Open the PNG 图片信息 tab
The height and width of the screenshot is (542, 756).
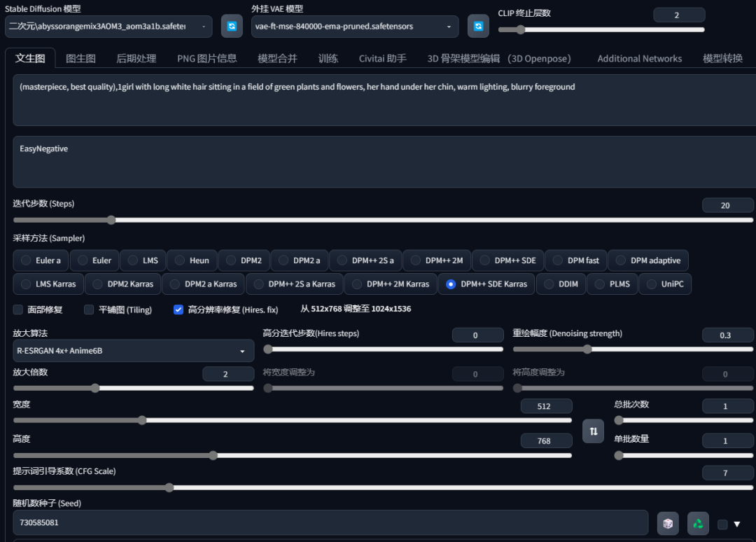click(x=206, y=58)
